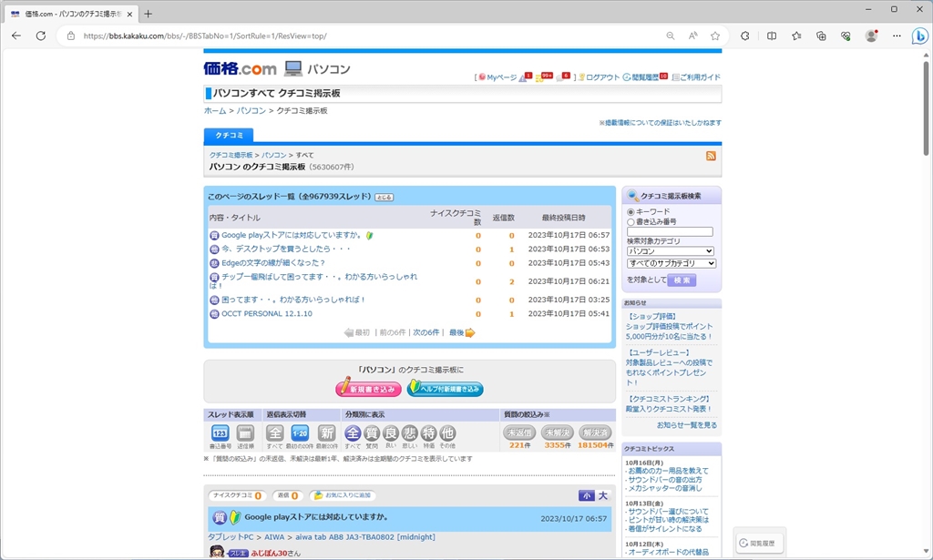
Task: Open the browser profile avatar
Action: (x=871, y=36)
